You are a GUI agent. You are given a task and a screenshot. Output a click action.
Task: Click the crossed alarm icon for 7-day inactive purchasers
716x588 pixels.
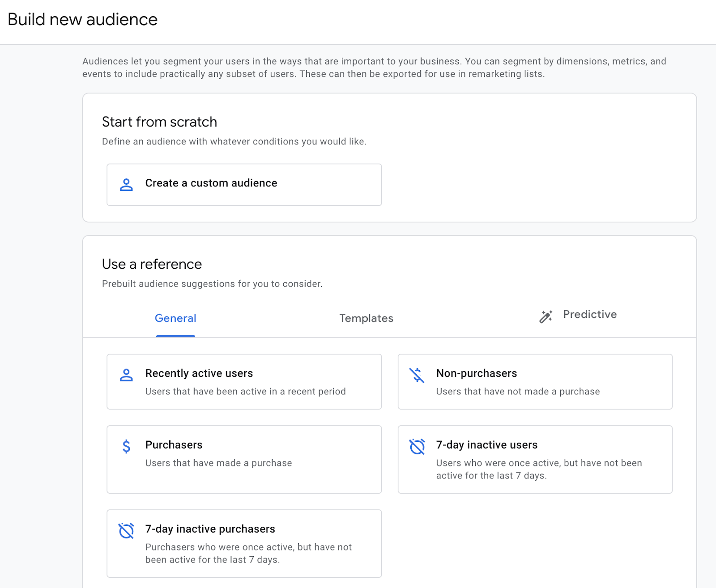point(126,531)
